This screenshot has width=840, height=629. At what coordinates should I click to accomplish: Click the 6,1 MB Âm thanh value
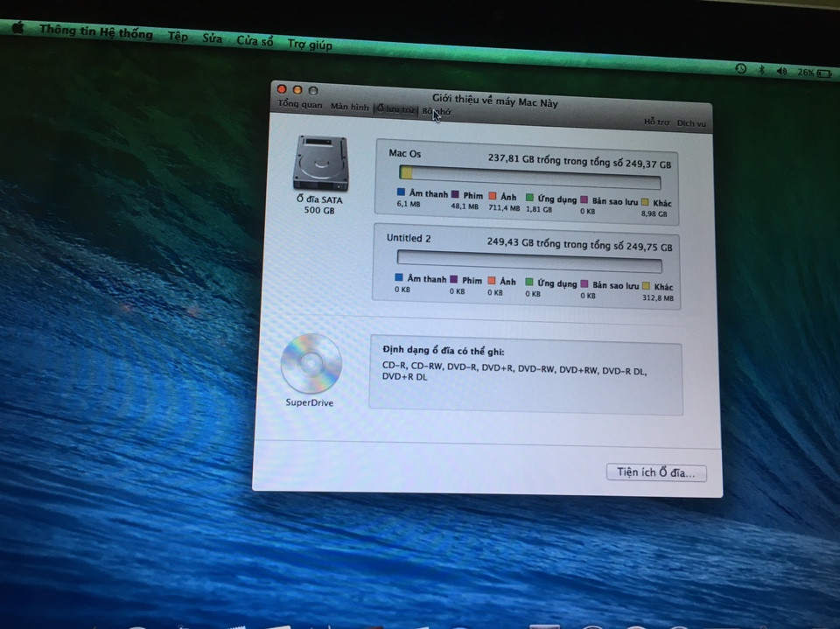coord(409,204)
